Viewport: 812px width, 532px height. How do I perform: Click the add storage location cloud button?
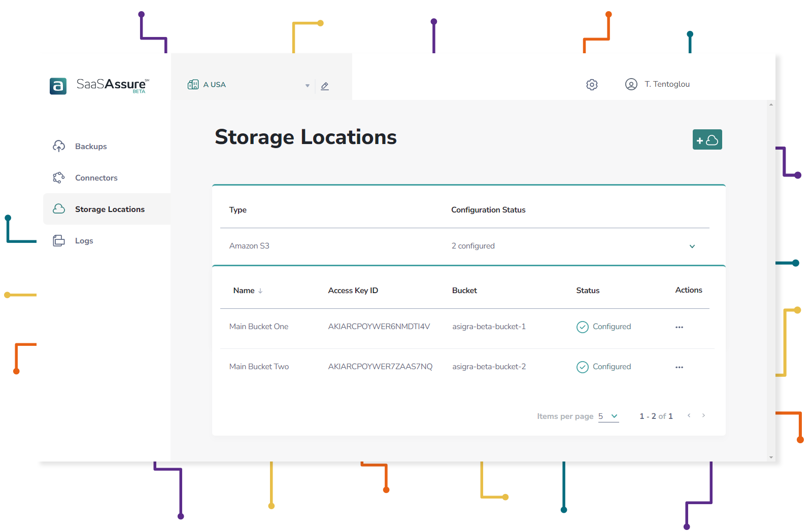(707, 139)
